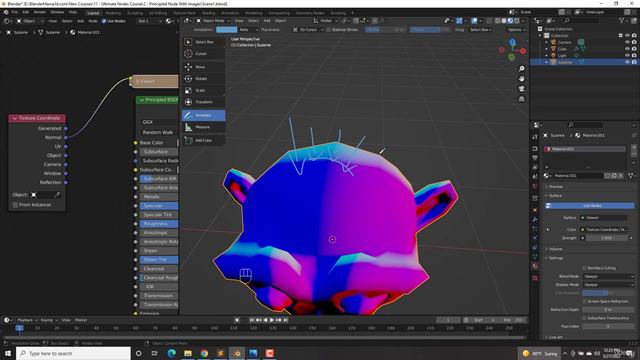Enable Backface Culling checkbox

[x=584, y=268]
